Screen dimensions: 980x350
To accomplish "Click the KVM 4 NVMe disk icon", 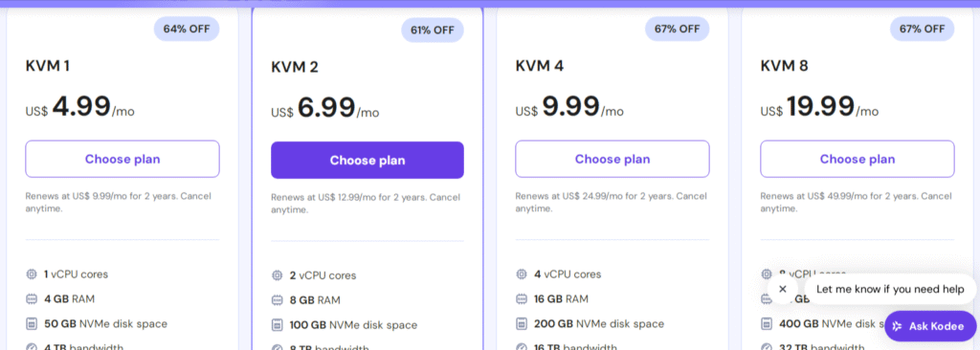I will (522, 324).
